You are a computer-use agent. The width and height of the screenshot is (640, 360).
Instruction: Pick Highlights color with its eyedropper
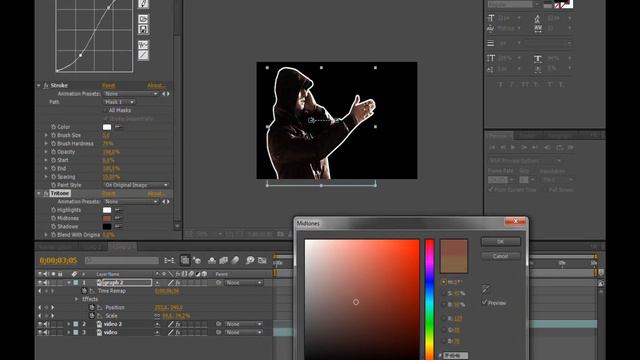click(118, 210)
